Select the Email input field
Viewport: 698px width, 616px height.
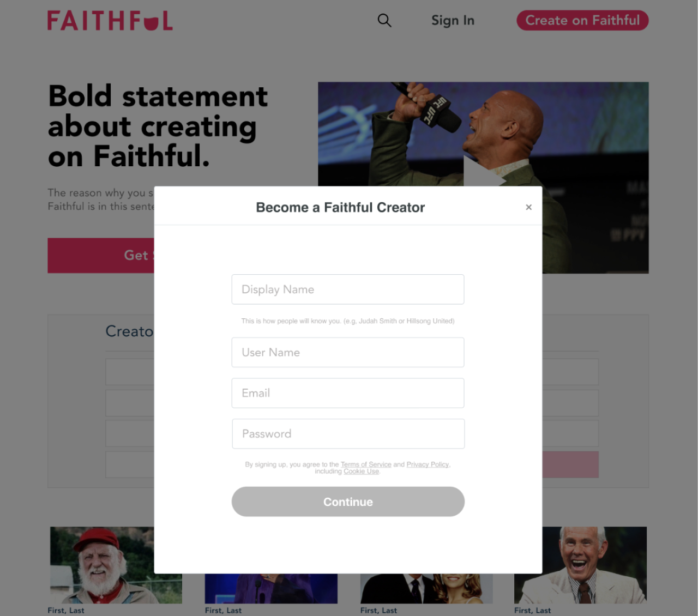(348, 393)
